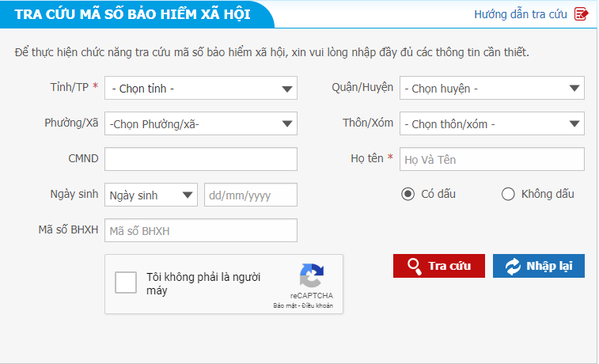Click the reCAPTCHA logo icon
The height and width of the screenshot is (364, 599).
point(311,276)
